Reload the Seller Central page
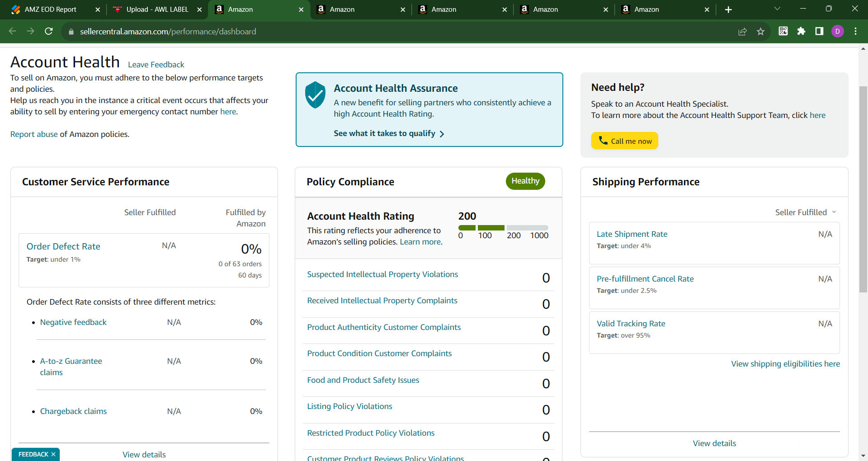Image resolution: width=868 pixels, height=461 pixels. point(49,31)
